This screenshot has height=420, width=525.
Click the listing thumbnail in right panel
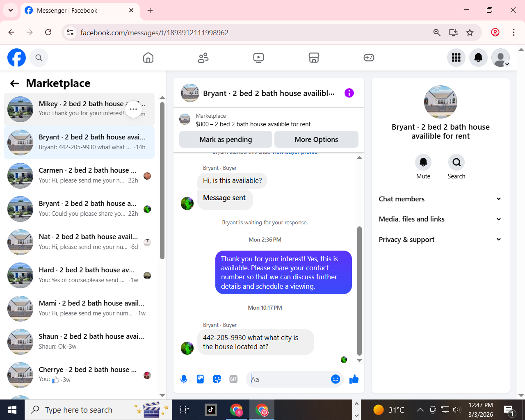click(x=441, y=102)
